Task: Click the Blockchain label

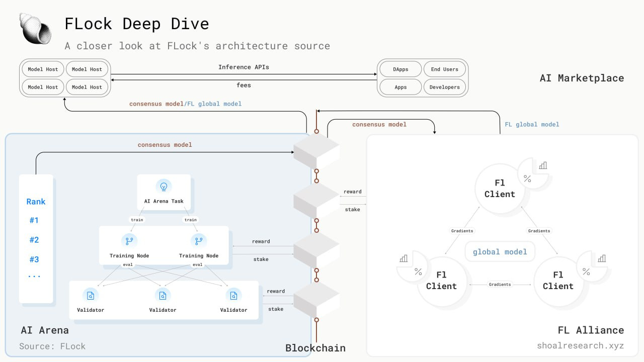Action: [315, 348]
